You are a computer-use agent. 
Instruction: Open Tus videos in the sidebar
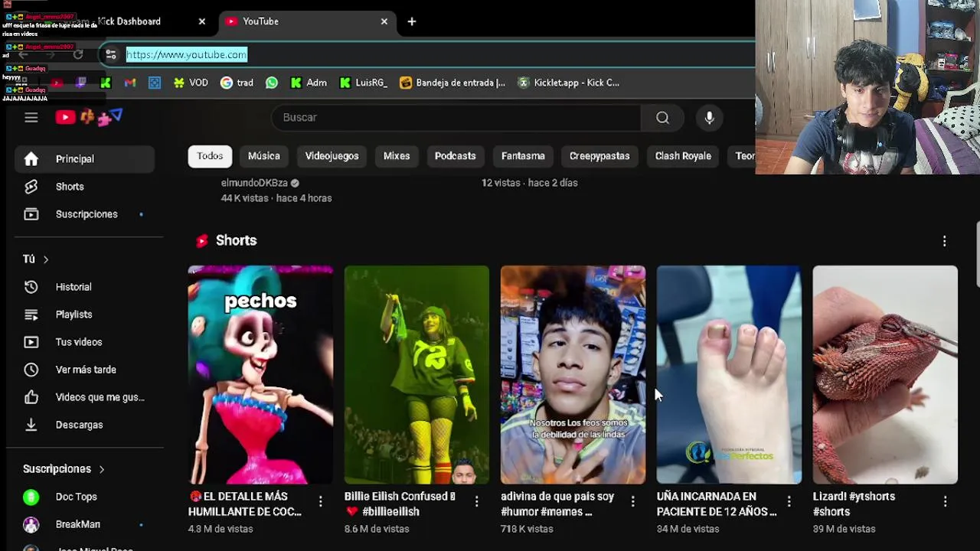[84, 342]
